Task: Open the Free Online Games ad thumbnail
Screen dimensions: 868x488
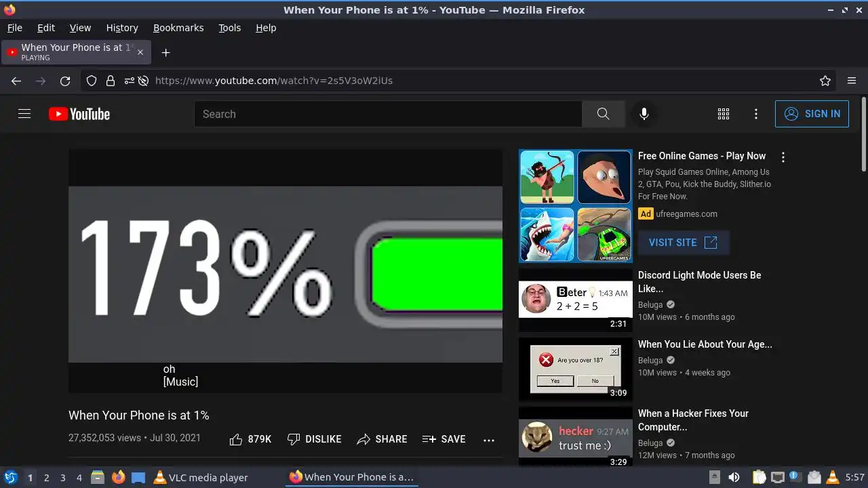Action: pyautogui.click(x=576, y=206)
